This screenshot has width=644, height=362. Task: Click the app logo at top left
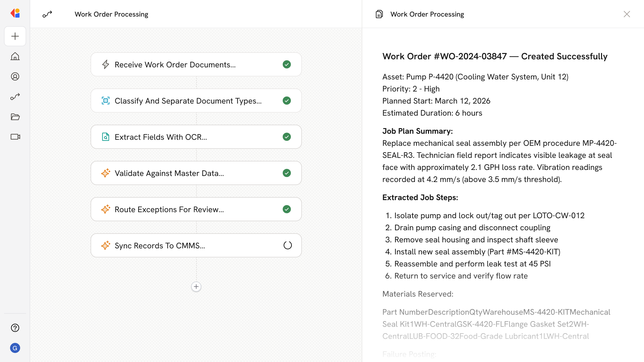tap(15, 13)
